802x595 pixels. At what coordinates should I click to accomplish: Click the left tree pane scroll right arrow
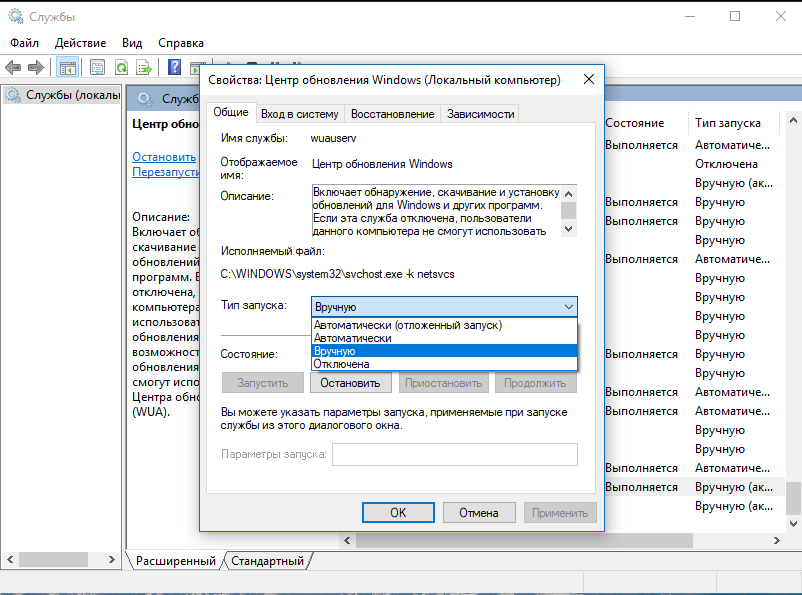coord(112,560)
